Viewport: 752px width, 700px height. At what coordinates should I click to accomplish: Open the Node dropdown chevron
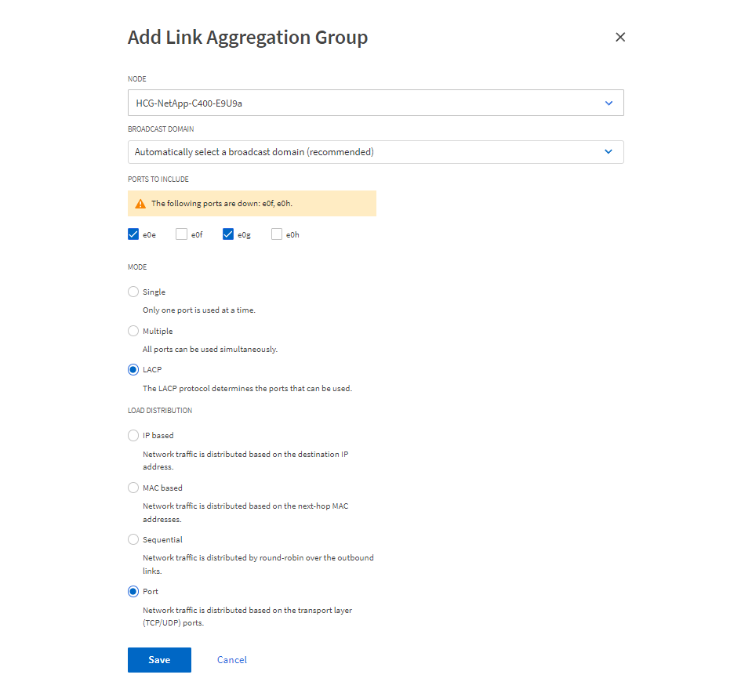(609, 103)
